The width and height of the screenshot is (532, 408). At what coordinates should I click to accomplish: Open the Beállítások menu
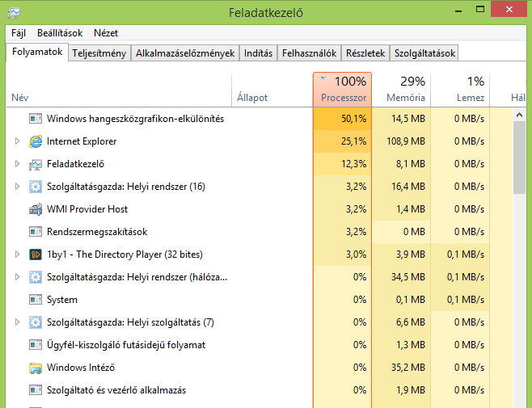point(60,33)
